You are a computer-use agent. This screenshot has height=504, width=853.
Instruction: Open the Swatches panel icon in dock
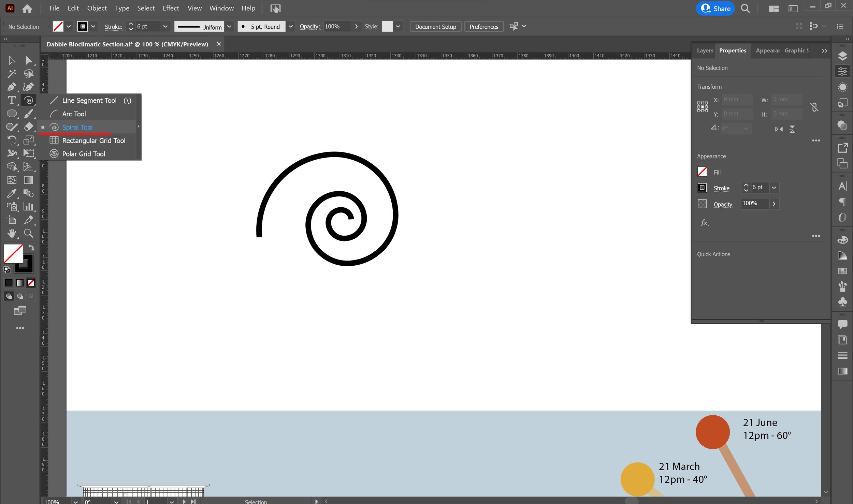(842, 271)
